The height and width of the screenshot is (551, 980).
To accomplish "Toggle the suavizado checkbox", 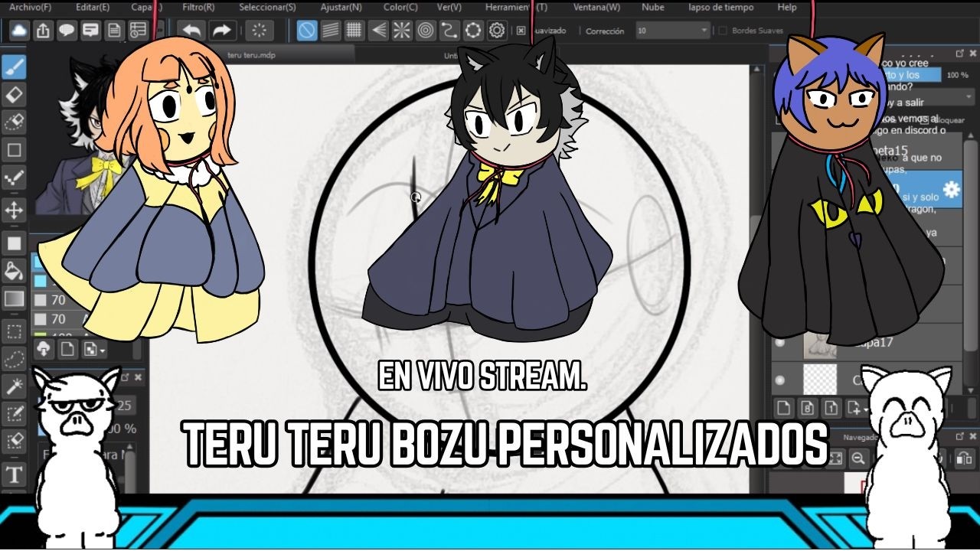I will click(x=521, y=31).
